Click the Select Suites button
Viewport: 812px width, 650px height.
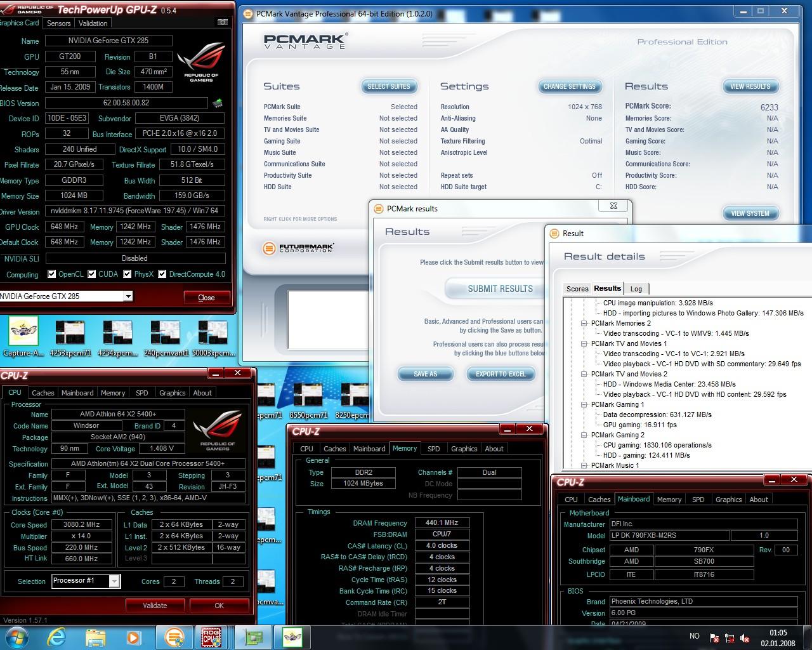(389, 86)
